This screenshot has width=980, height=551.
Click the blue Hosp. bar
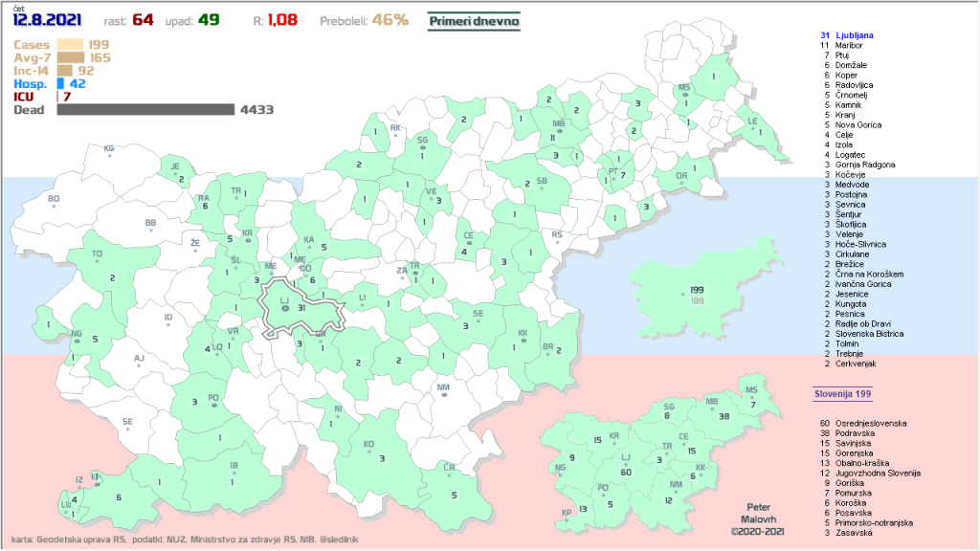coord(60,84)
